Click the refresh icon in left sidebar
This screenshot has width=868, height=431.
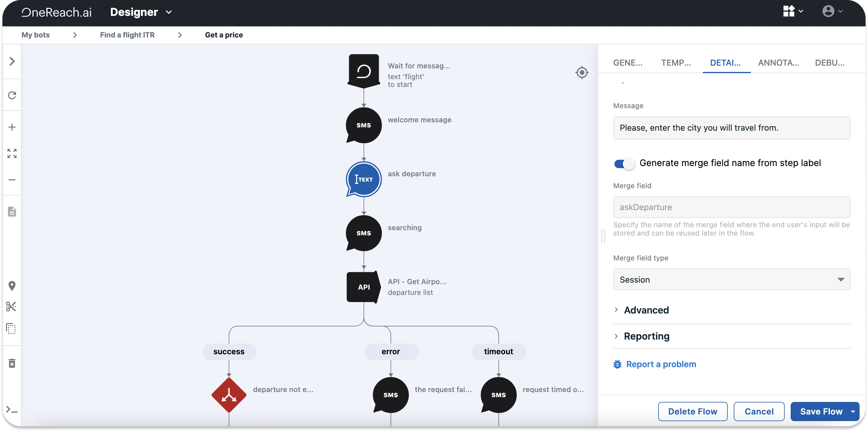12,95
